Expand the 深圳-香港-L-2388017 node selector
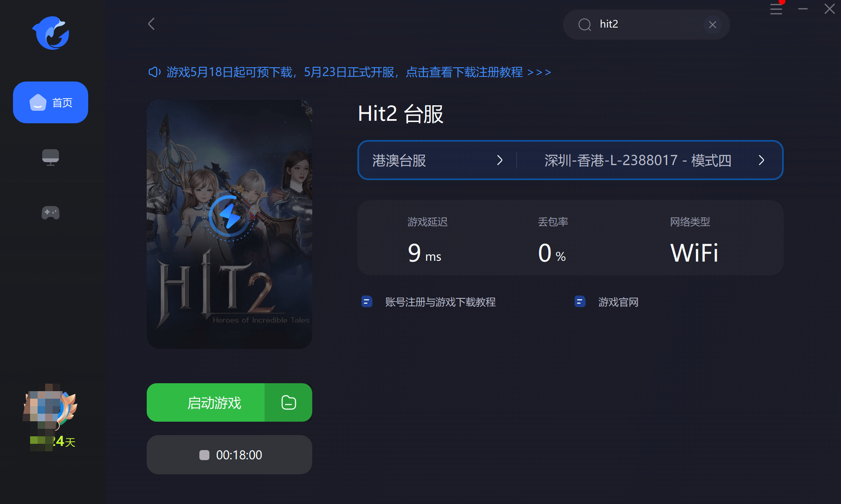Screen dimensions: 841x504 tap(650, 160)
